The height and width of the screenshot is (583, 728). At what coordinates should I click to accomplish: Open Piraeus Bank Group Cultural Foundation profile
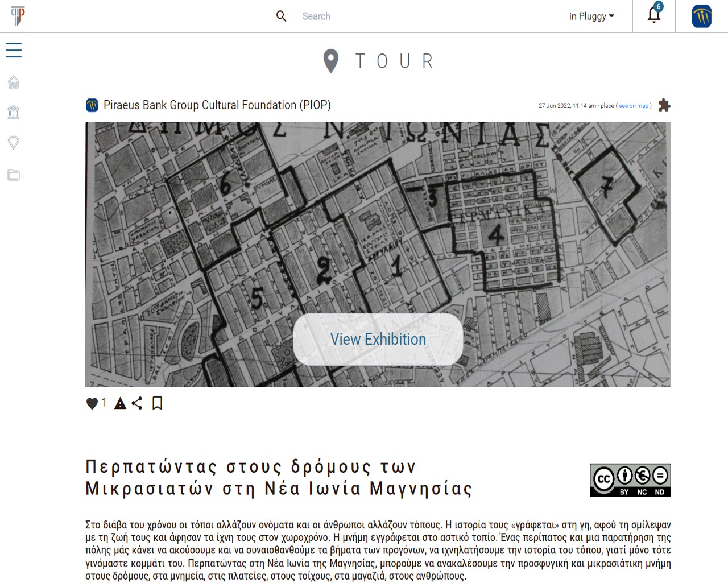point(217,105)
